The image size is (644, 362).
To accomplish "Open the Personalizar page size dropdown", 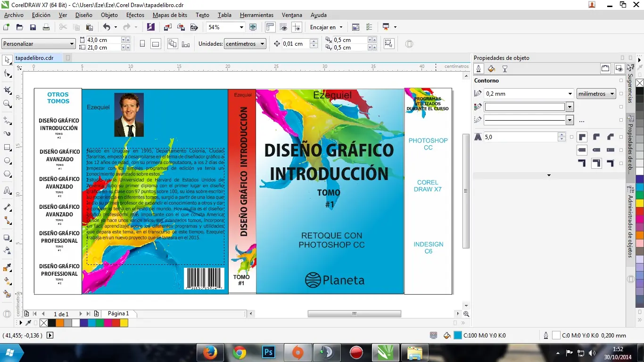I will tap(39, 44).
